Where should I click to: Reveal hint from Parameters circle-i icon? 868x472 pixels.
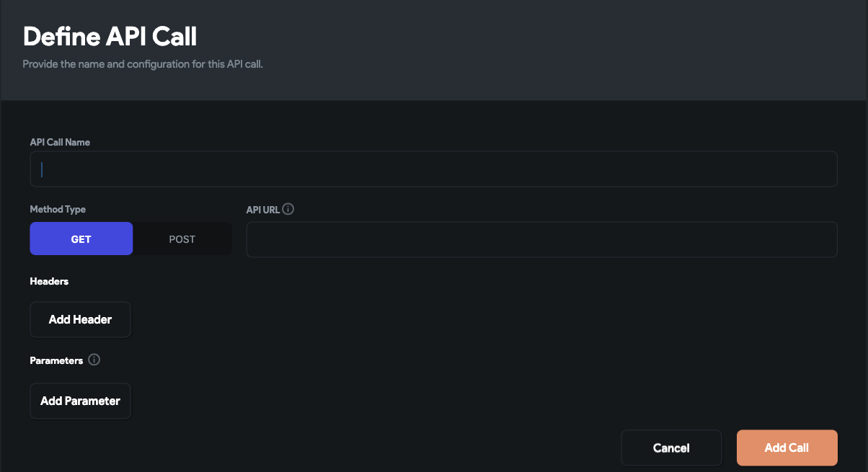coord(94,360)
